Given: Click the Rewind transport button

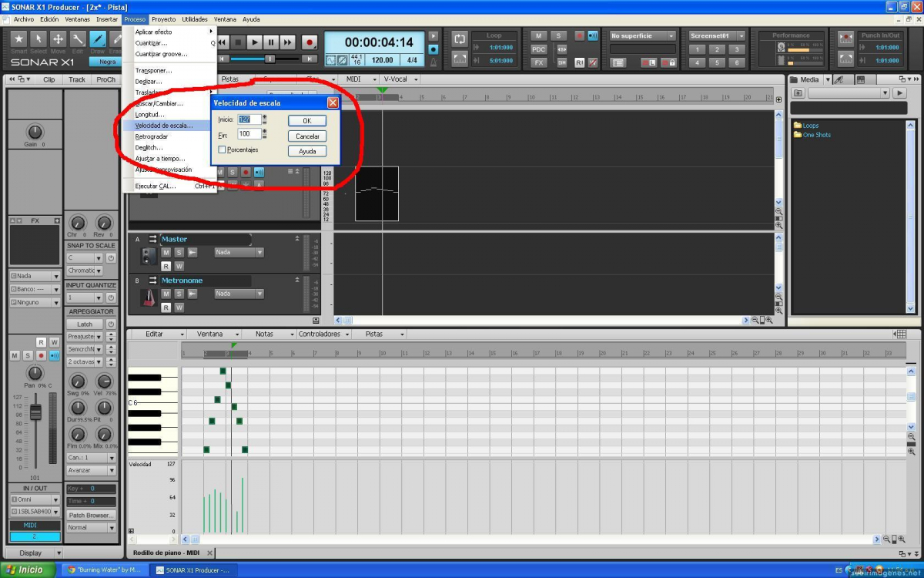Looking at the screenshot, I should coord(222,42).
